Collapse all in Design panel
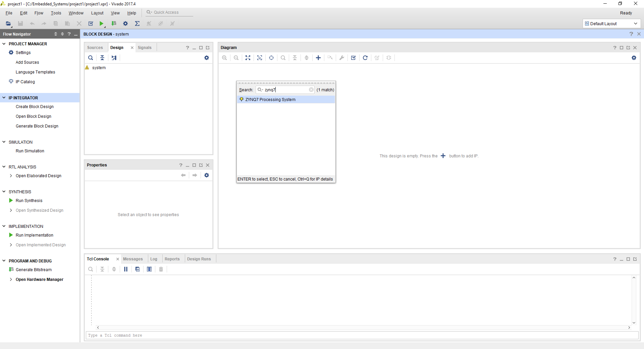 [x=102, y=58]
